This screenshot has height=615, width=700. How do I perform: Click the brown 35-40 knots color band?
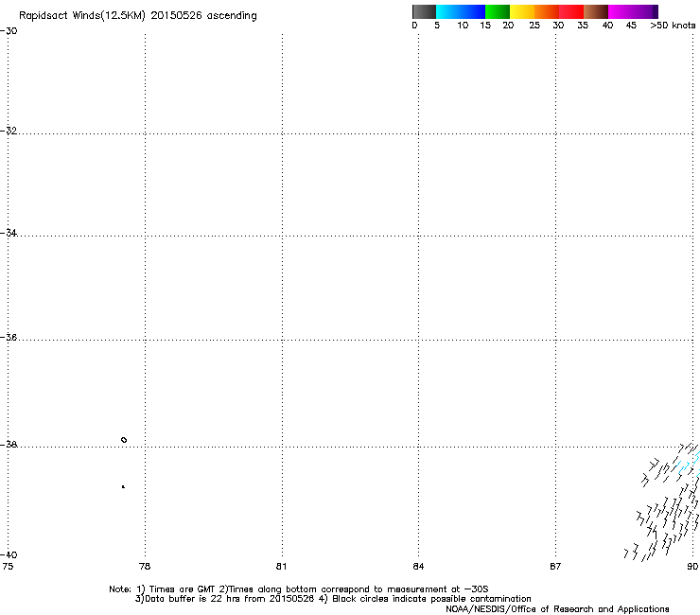(596, 11)
